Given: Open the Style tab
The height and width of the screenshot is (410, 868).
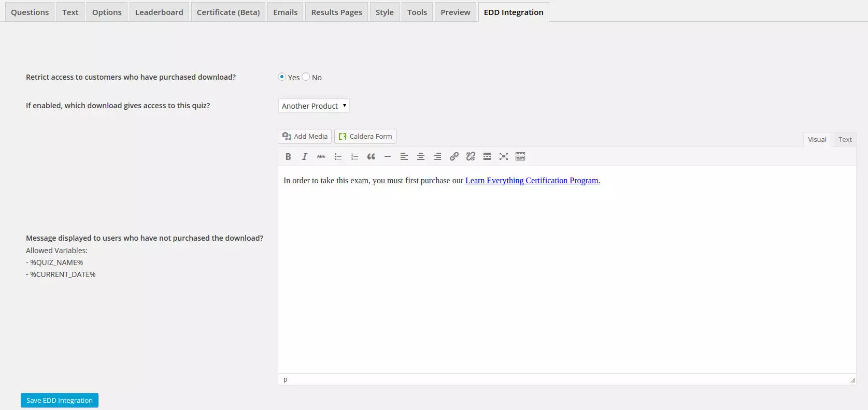Looking at the screenshot, I should pyautogui.click(x=385, y=12).
